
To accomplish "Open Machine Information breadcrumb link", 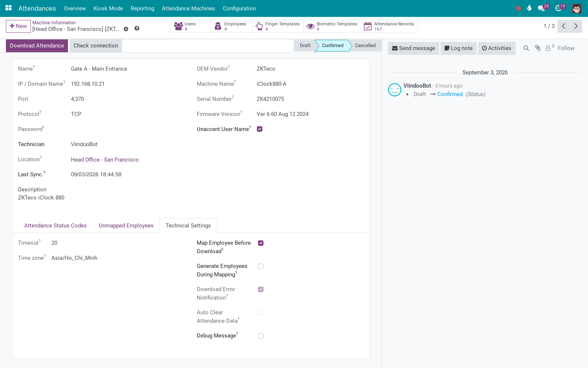I will point(54,23).
